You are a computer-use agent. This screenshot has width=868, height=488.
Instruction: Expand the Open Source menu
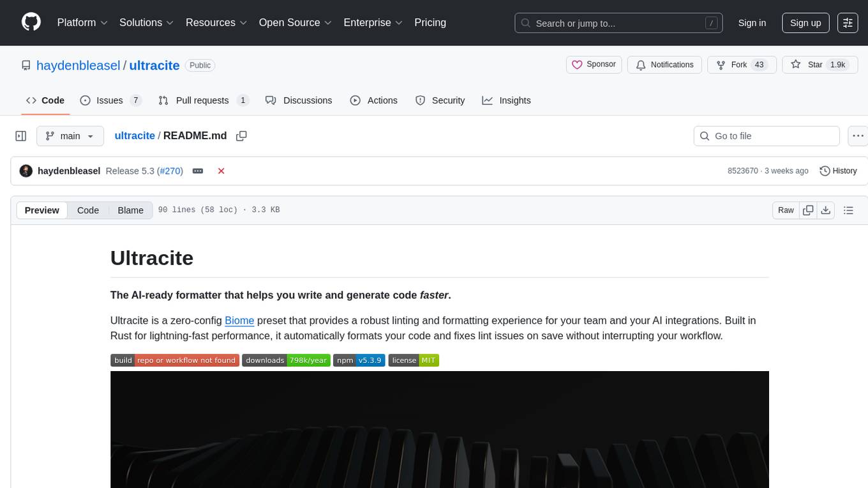tap(295, 22)
